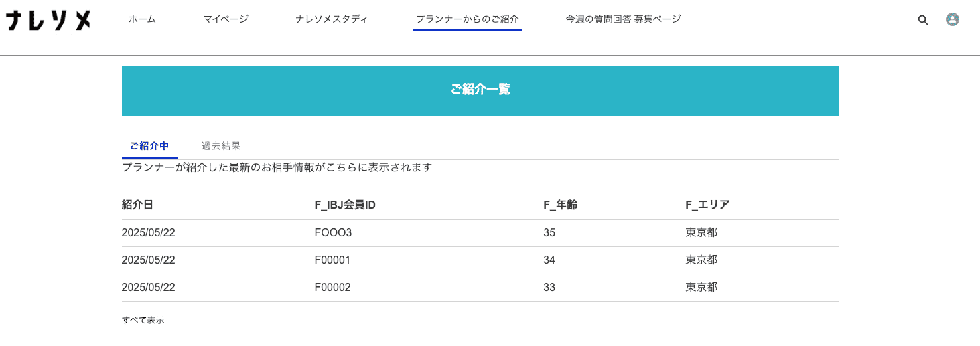
Task: Click the ナレソメ logo
Action: [x=49, y=20]
